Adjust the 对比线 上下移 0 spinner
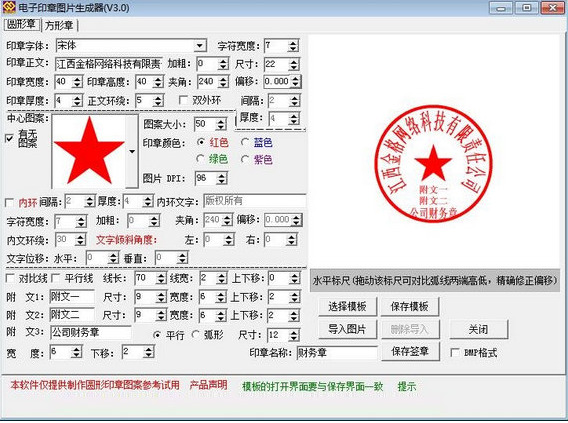 pos(284,278)
